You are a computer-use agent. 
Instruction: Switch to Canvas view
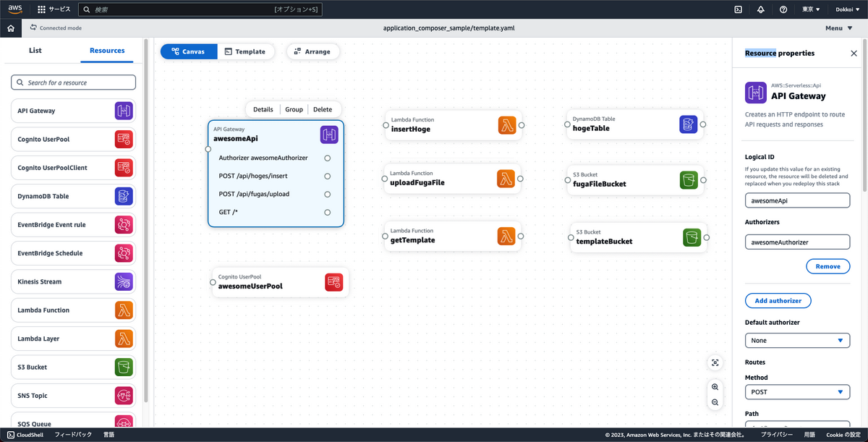pos(189,51)
